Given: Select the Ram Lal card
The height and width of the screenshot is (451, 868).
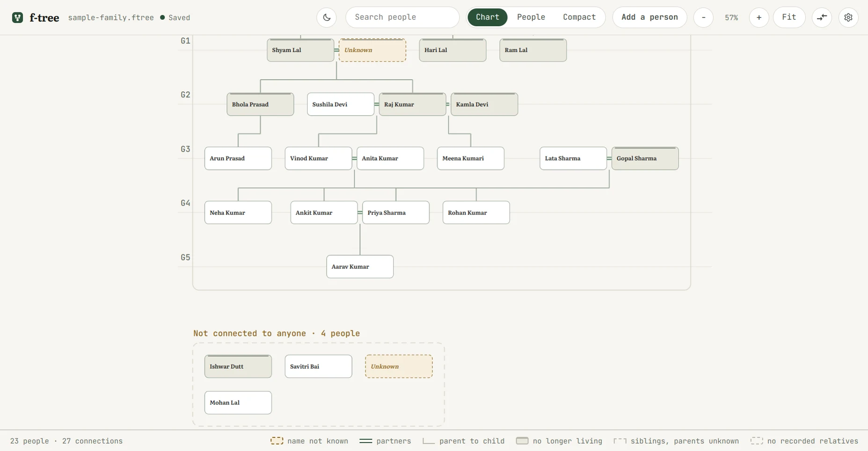Looking at the screenshot, I should [x=533, y=50].
